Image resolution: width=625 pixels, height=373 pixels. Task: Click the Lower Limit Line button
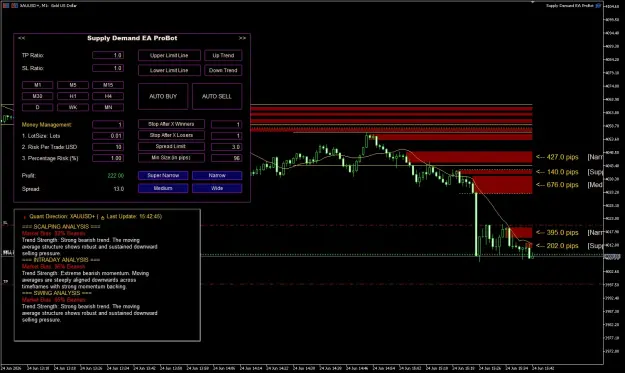coord(169,70)
